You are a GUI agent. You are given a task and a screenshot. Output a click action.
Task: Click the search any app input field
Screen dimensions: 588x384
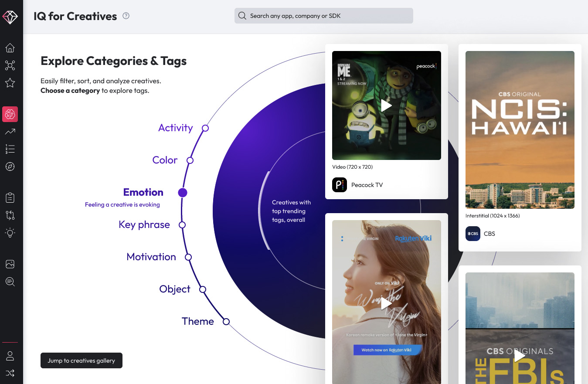[324, 16]
